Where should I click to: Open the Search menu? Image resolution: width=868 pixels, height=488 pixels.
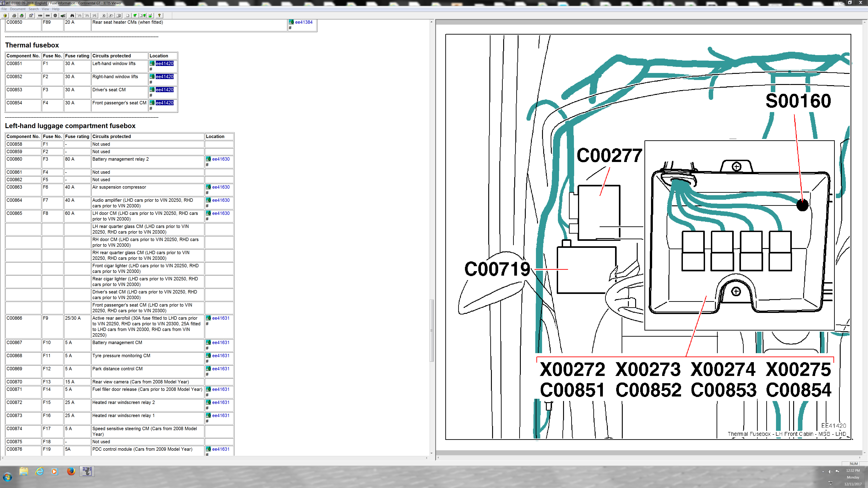coord(33,9)
